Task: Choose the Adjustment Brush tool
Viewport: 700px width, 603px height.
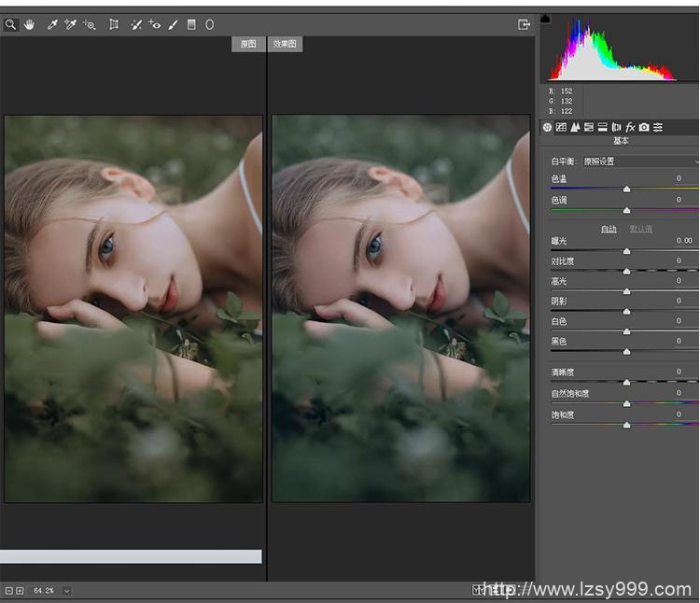Action: pyautogui.click(x=173, y=25)
